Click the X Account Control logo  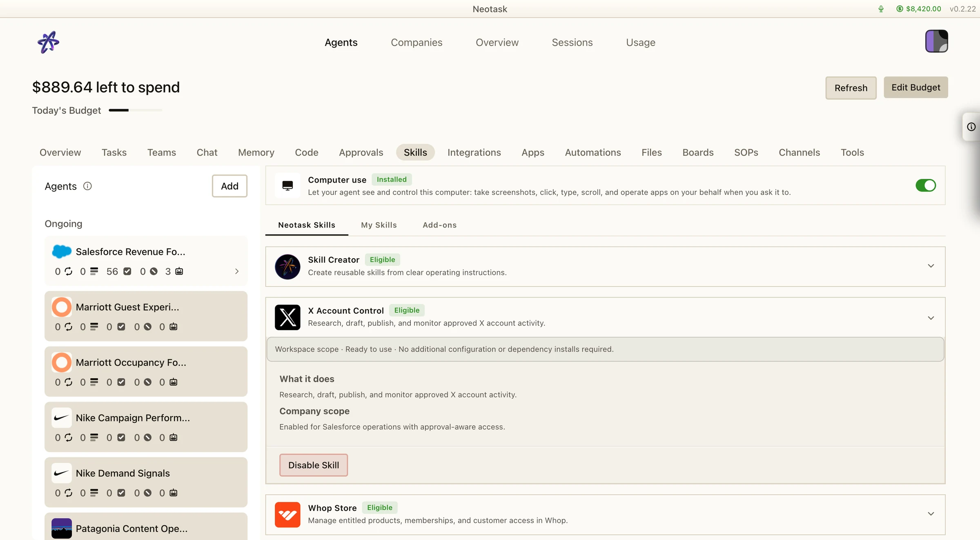287,317
